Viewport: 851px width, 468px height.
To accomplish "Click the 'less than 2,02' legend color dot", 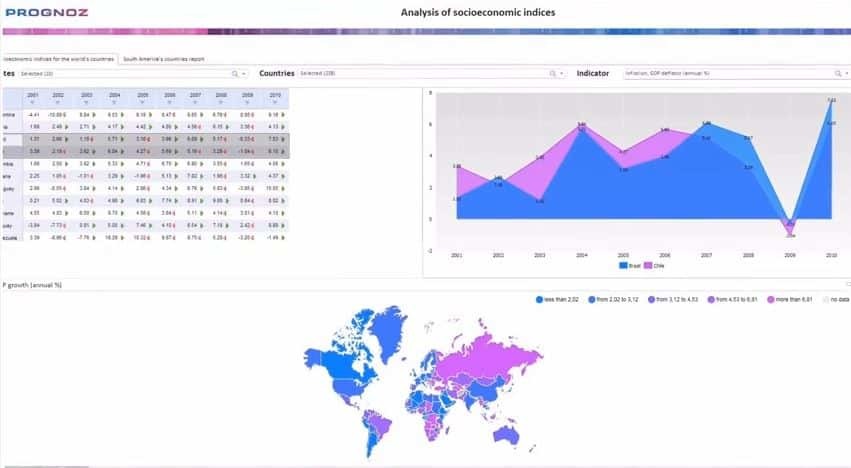I will click(x=539, y=299).
